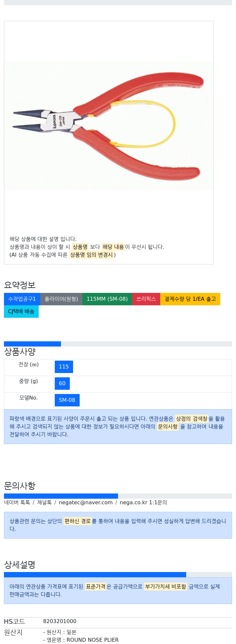Click the progress bar above 상품사양 heading
Viewport: 236px width, 644px height.
[x=32, y=344]
